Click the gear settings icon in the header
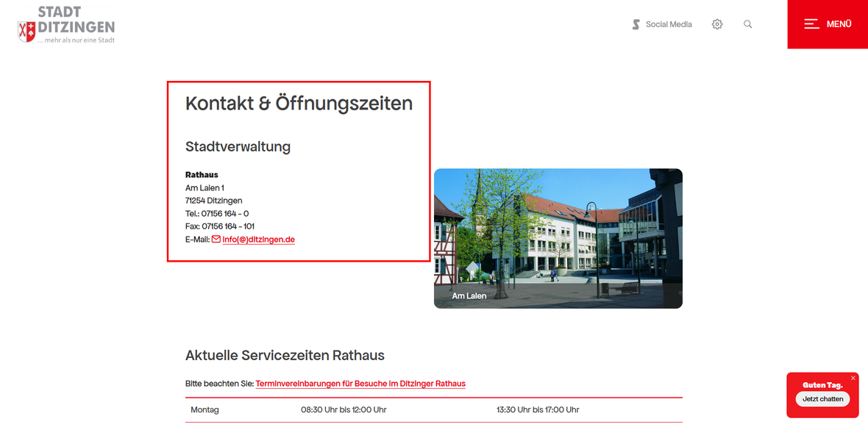This screenshot has height=427, width=868. tap(717, 24)
